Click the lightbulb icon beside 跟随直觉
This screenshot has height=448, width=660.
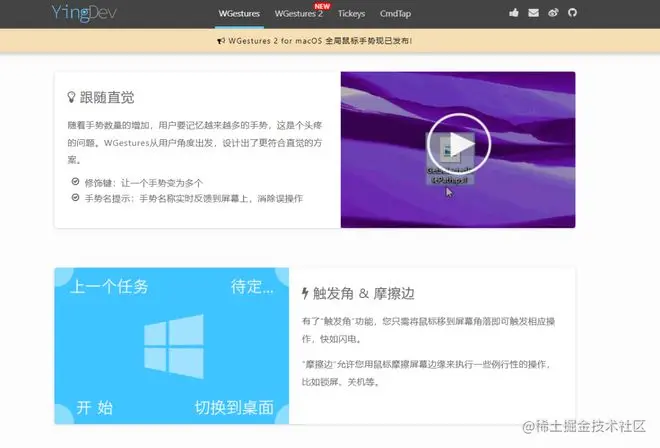(71, 97)
